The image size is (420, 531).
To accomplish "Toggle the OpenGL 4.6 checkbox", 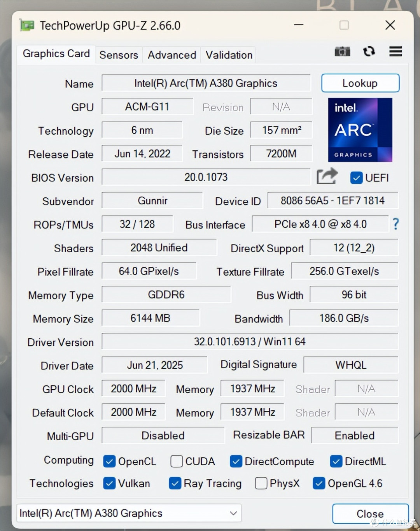I will (x=319, y=483).
